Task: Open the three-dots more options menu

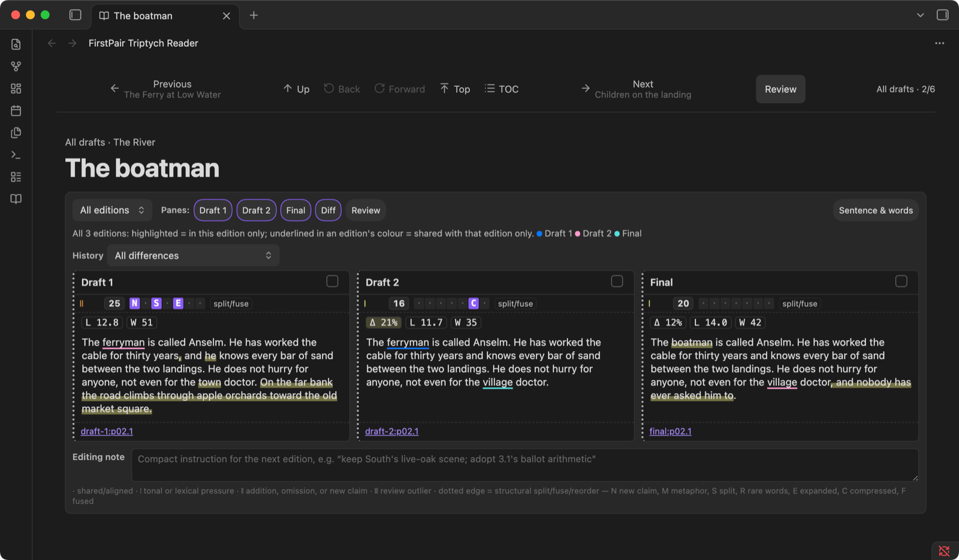Action: tap(939, 43)
